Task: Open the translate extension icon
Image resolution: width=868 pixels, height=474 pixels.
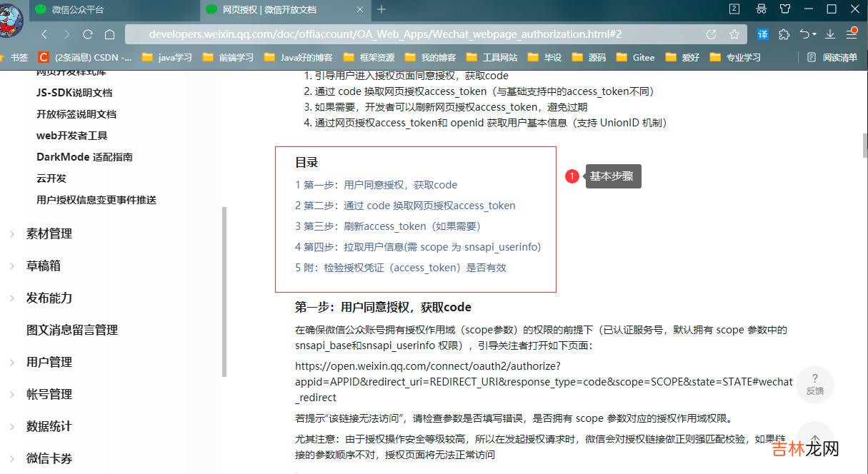Action: point(763,34)
